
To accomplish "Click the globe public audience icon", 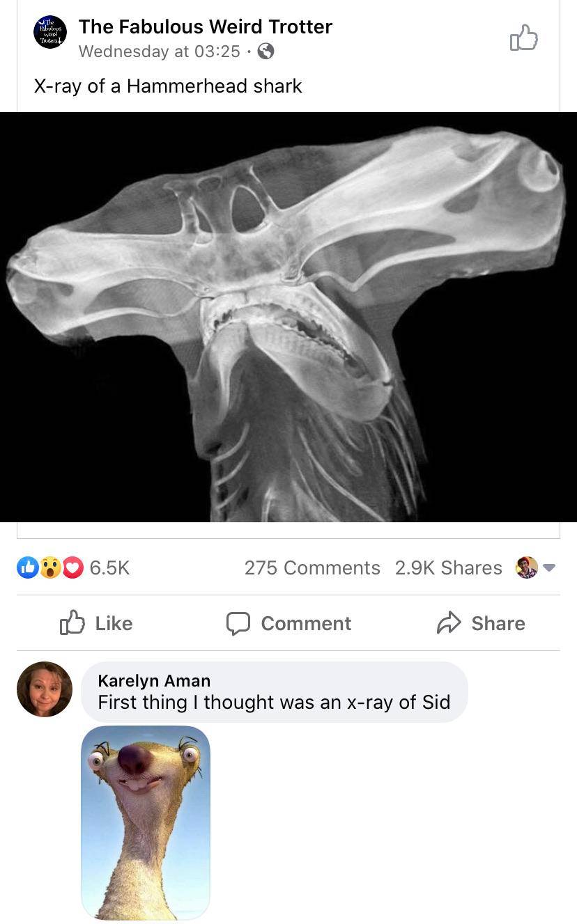I will click(266, 52).
